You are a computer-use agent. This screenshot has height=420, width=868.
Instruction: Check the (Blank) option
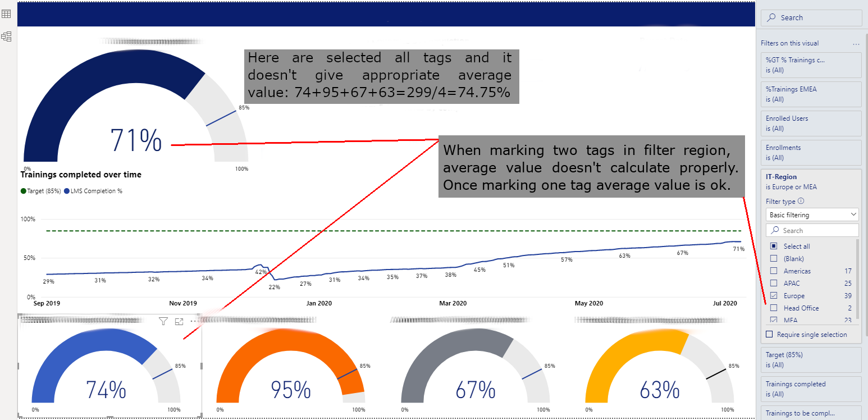[774, 258]
